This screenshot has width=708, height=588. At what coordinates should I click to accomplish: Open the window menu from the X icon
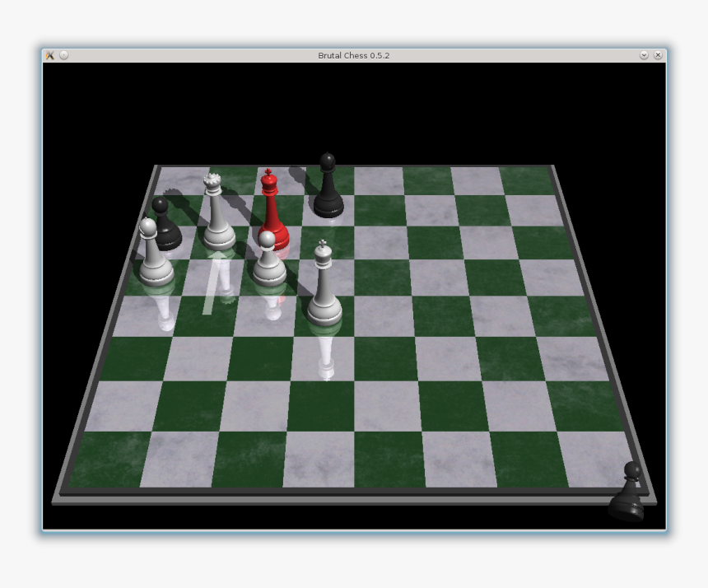[49, 55]
